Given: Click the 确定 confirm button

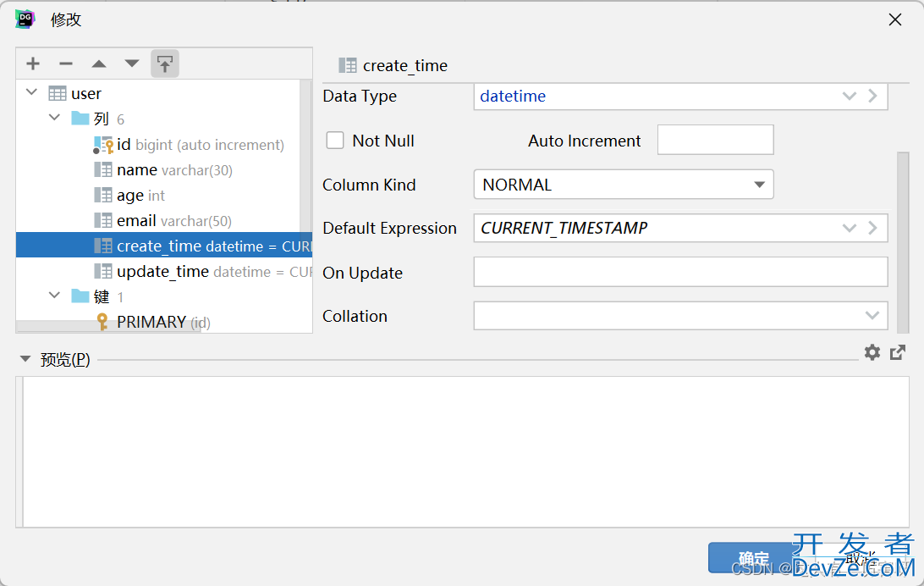Looking at the screenshot, I should point(754,558).
